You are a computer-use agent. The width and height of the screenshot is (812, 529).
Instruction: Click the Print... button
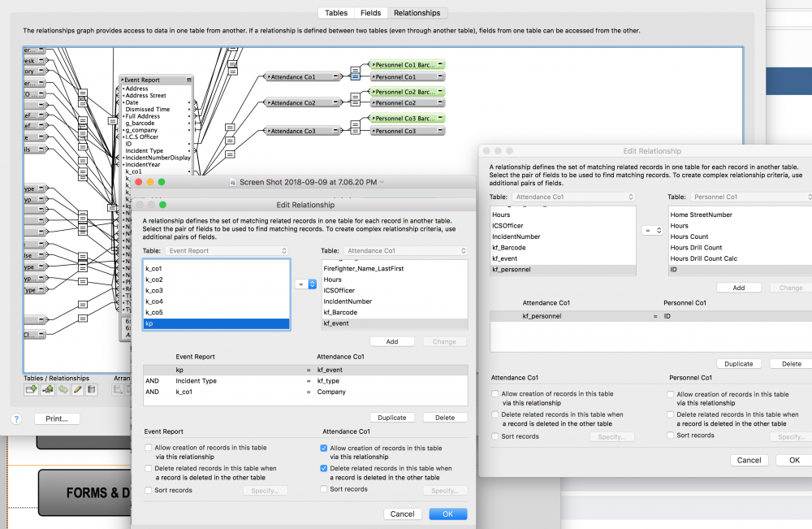tap(57, 418)
